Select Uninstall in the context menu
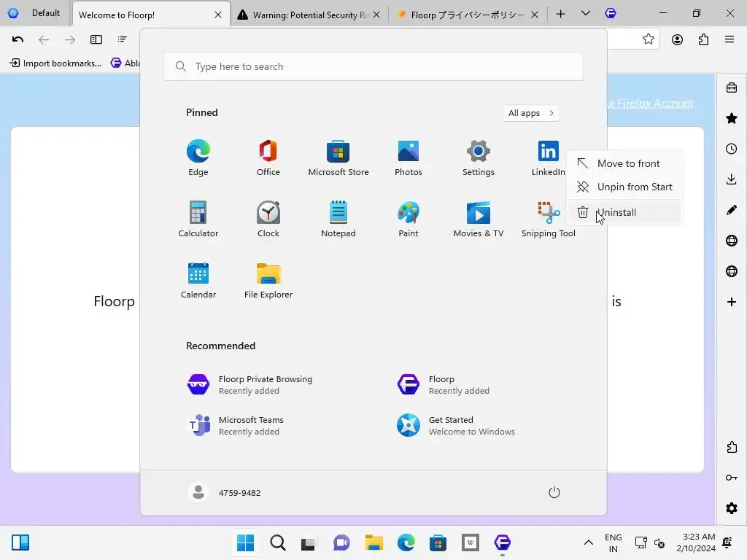Screen dimensions: 747x560 pos(624,212)
